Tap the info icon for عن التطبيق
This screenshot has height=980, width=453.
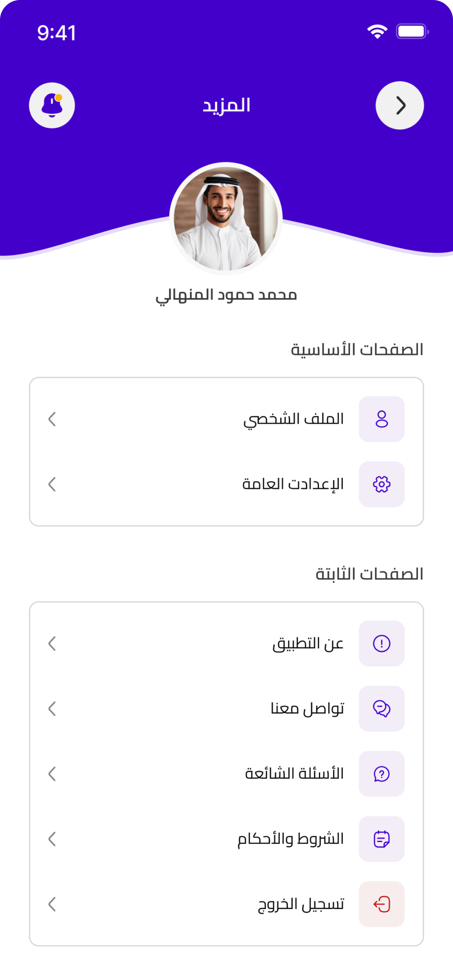pos(381,644)
